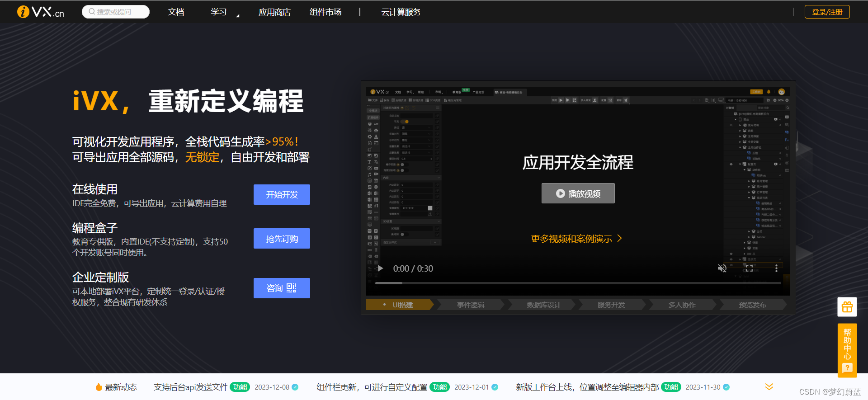Open 组件市场 in the top navigation
This screenshot has height=400, width=868.
(325, 12)
